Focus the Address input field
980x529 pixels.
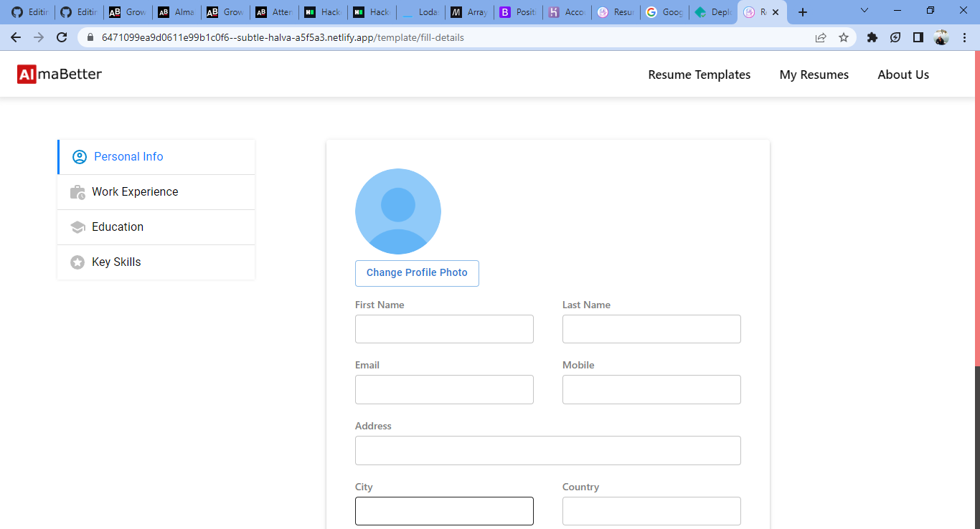(x=547, y=450)
